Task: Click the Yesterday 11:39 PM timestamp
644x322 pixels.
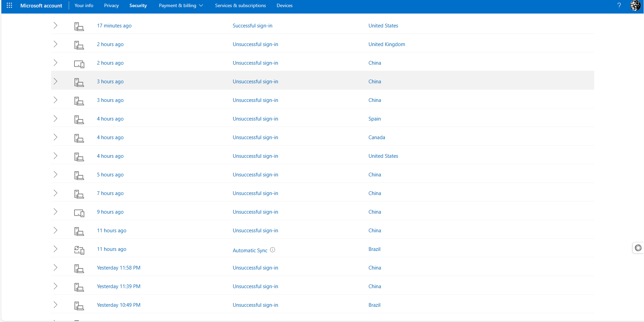Action: pyautogui.click(x=119, y=286)
